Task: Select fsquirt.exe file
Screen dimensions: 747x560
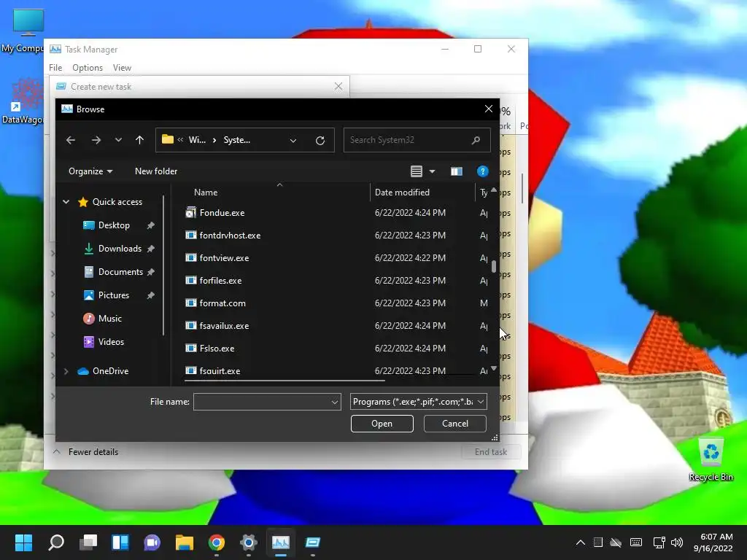Action: coord(220,370)
